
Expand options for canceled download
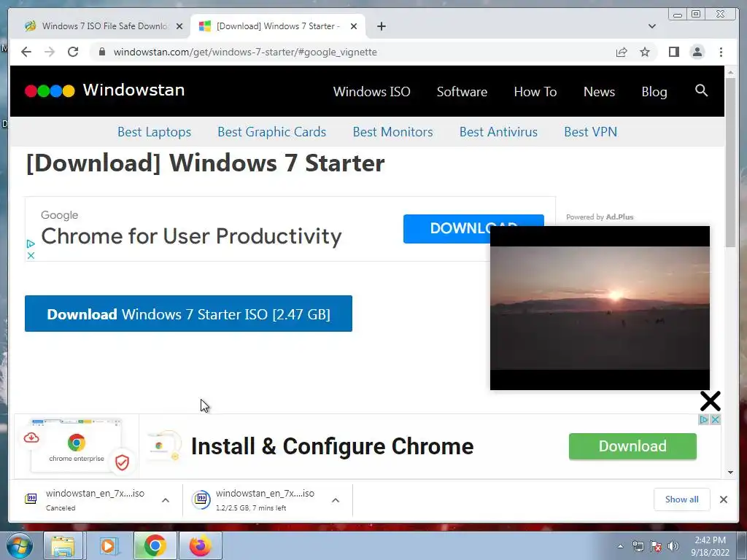pyautogui.click(x=166, y=500)
